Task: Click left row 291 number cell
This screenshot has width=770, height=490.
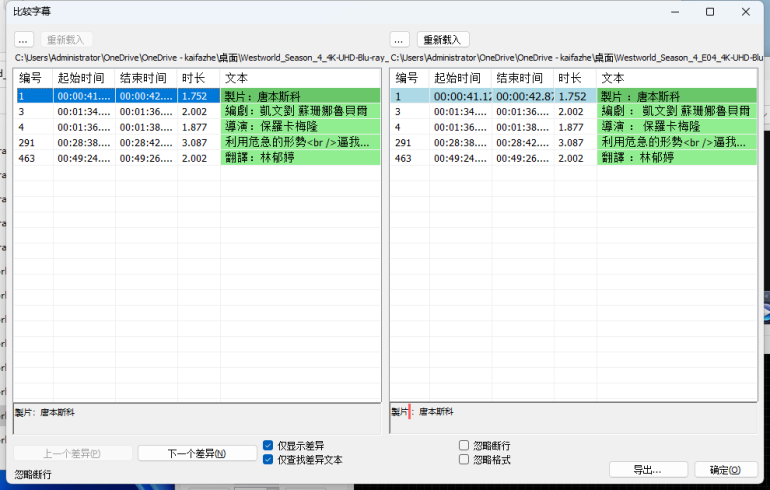Action: pyautogui.click(x=33, y=142)
